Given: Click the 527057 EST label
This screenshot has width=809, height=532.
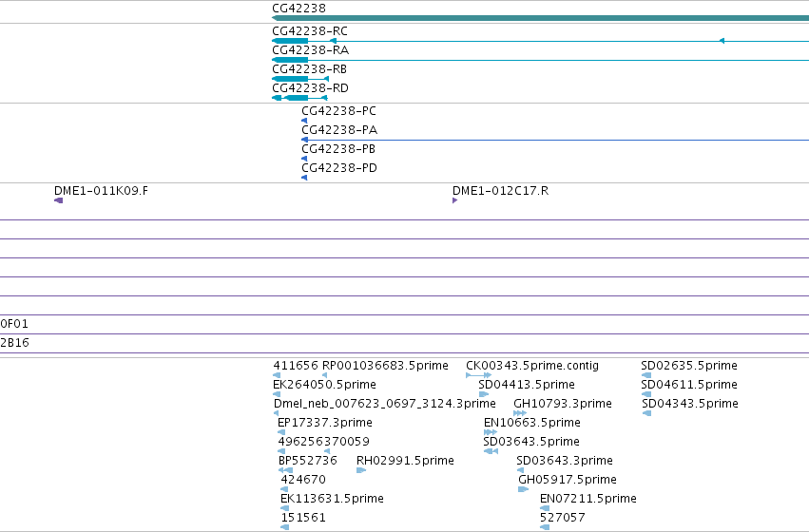Looking at the screenshot, I should (x=563, y=518).
